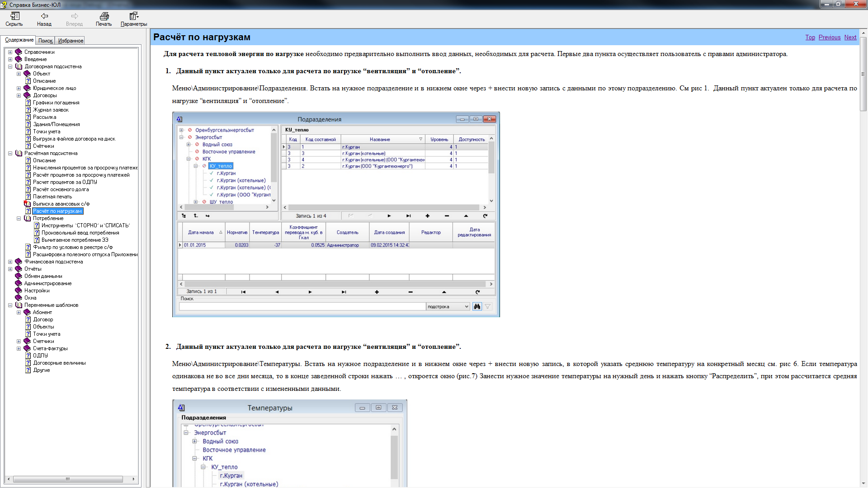Click the contents pane horizontal scrollbar
This screenshot has height=488, width=868.
(71, 479)
